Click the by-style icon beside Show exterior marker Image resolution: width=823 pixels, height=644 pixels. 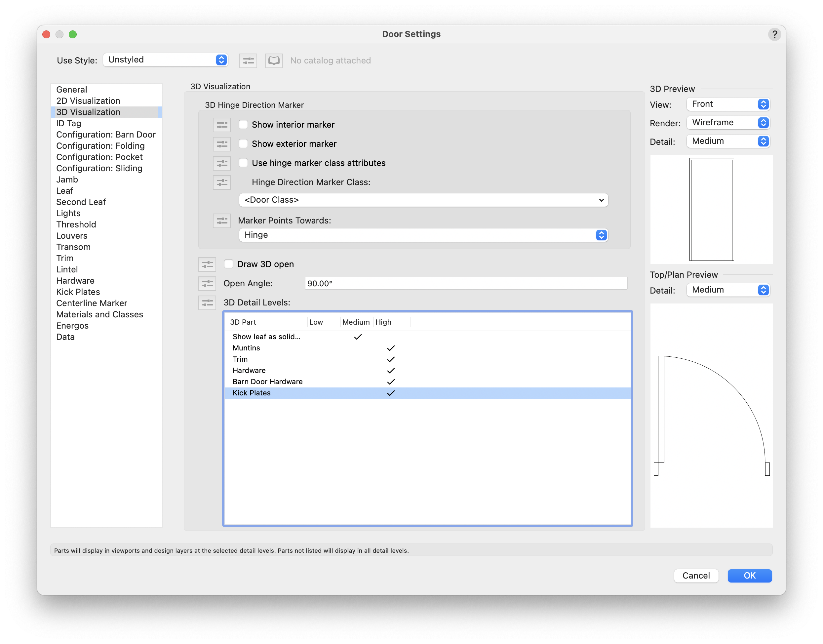point(222,144)
